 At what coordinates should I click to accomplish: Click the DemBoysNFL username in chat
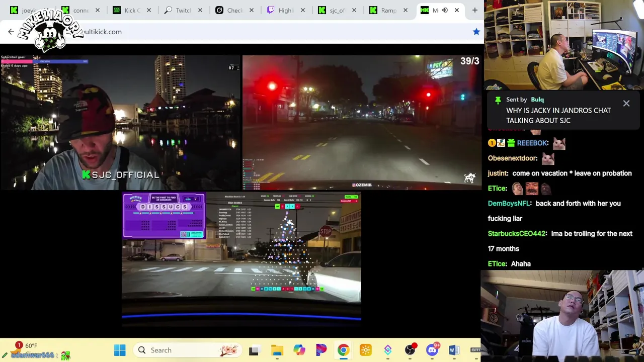[509, 204]
